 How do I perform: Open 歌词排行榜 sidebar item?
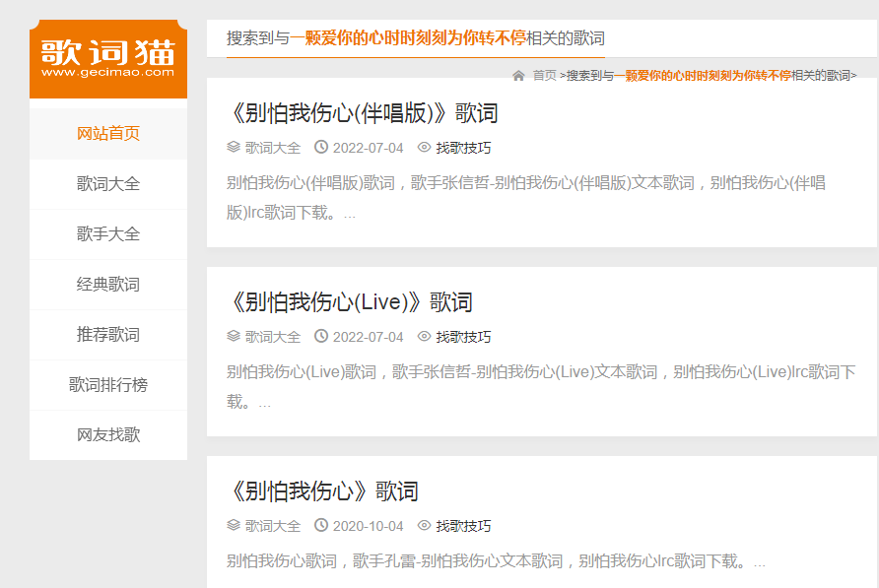pyautogui.click(x=108, y=384)
